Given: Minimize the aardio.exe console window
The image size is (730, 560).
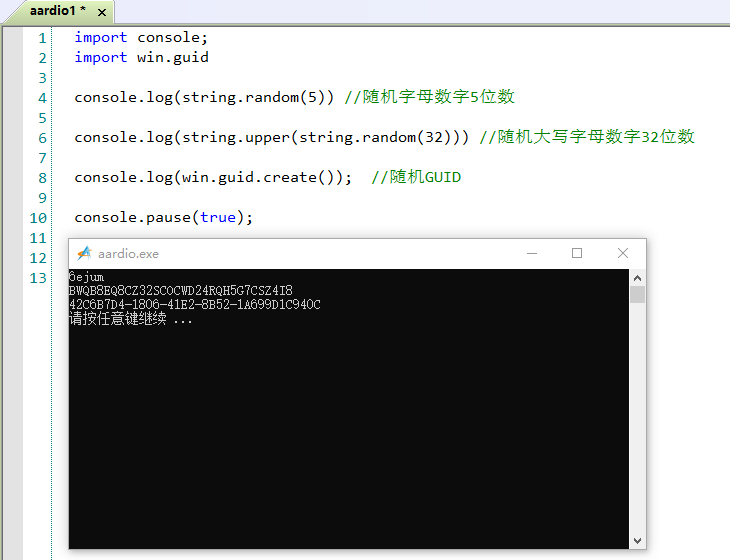Looking at the screenshot, I should point(532,253).
